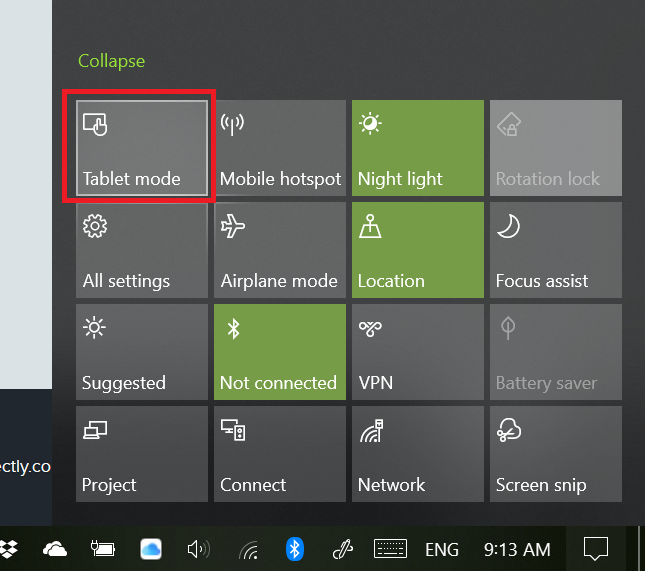Viewport: 645px width, 571px height.
Task: Click the Wi-Fi network tray icon
Action: click(x=248, y=550)
